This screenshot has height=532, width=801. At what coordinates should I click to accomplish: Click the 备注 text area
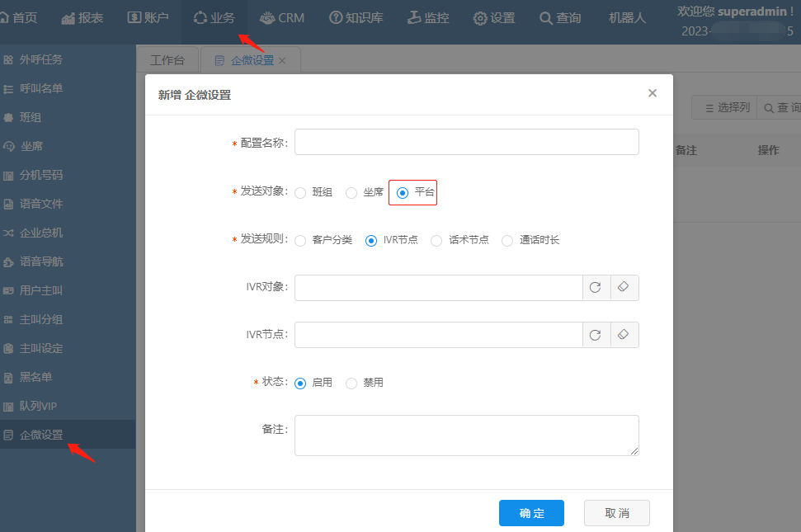tap(466, 435)
